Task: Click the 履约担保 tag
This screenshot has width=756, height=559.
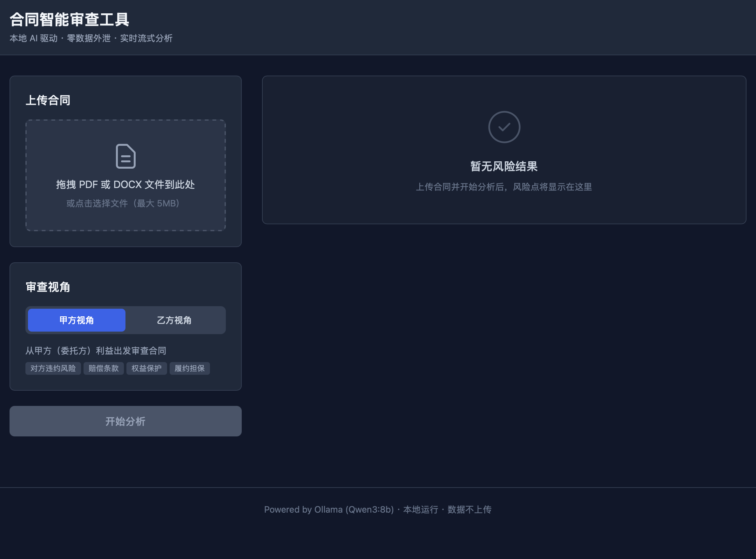Action: pyautogui.click(x=190, y=368)
